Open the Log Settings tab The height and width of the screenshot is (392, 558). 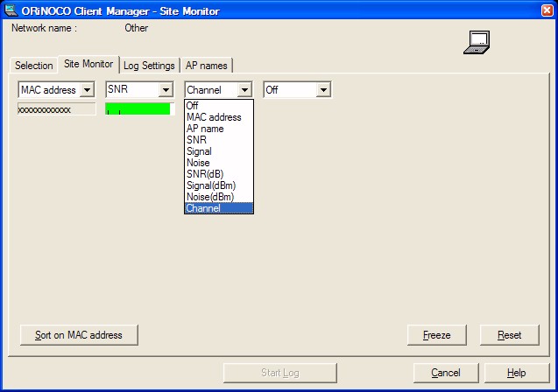tap(149, 66)
